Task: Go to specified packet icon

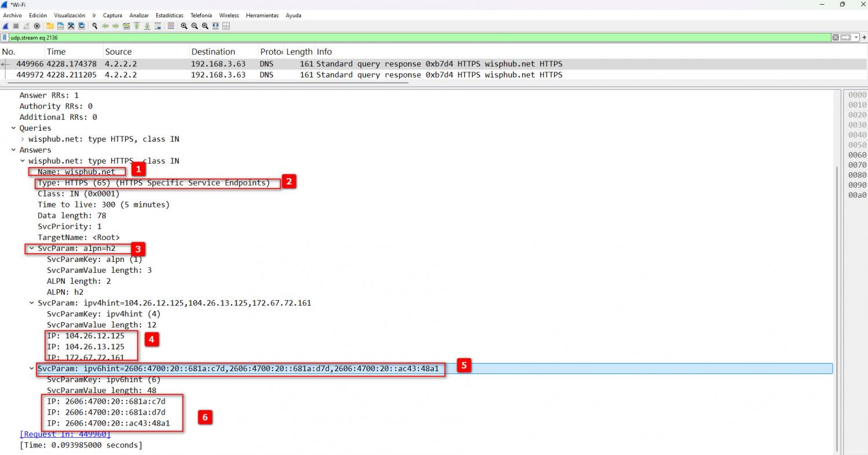Action: click(x=126, y=26)
